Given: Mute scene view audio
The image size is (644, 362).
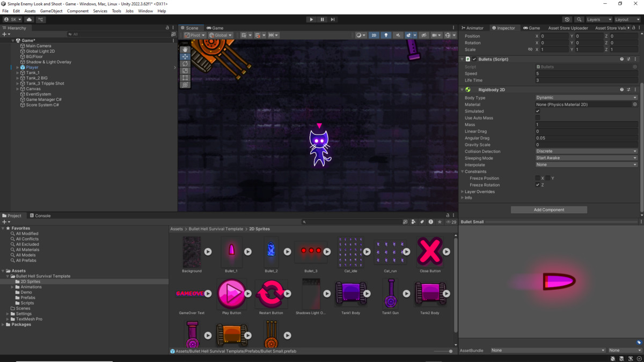Looking at the screenshot, I should [x=398, y=35].
